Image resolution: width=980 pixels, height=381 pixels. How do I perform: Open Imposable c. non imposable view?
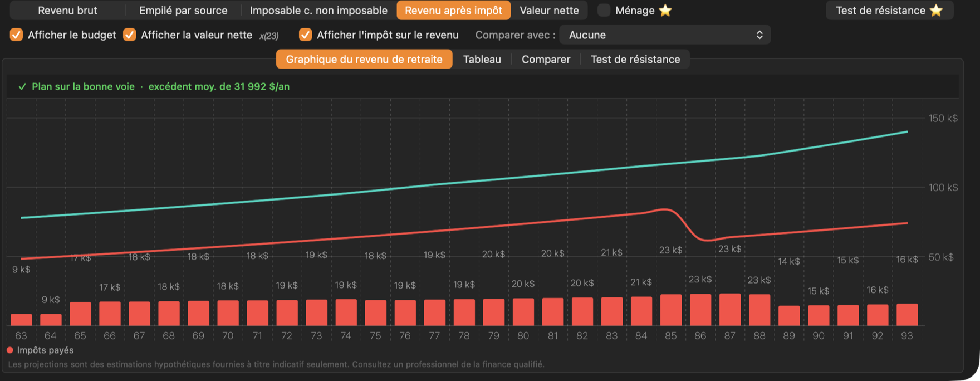[x=318, y=11]
